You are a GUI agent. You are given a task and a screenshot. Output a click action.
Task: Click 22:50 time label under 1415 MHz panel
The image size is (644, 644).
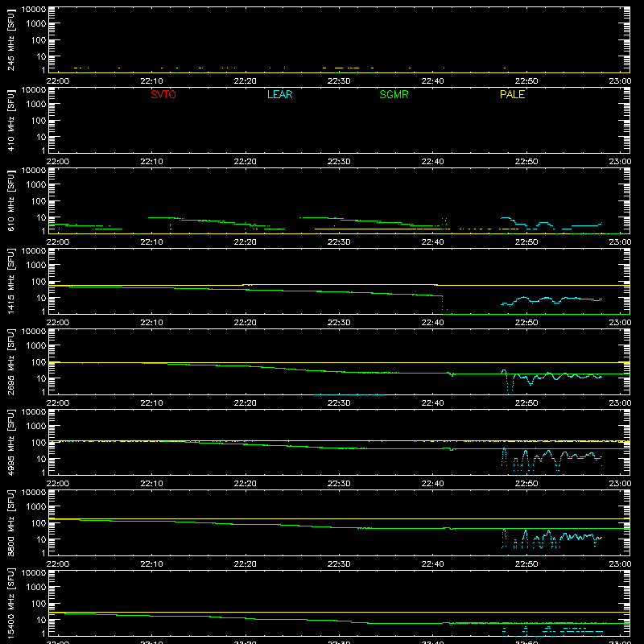[x=526, y=323]
